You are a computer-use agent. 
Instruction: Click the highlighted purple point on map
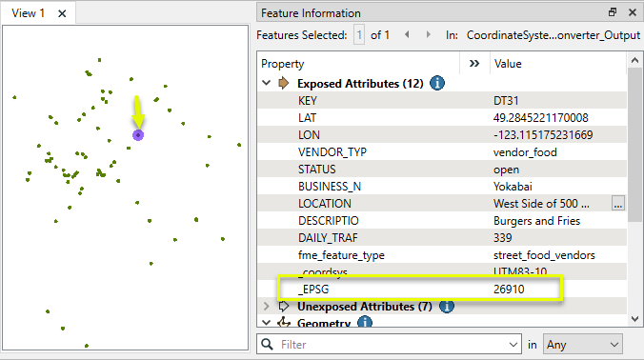[x=138, y=135]
